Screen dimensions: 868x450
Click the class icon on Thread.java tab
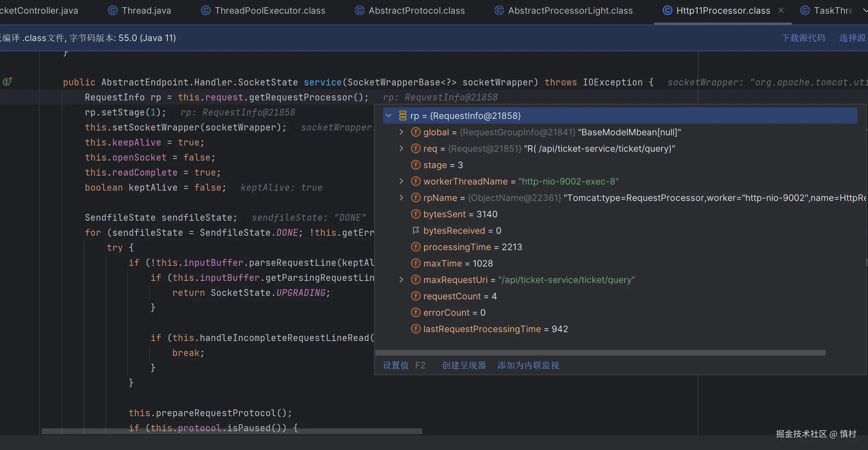(113, 11)
